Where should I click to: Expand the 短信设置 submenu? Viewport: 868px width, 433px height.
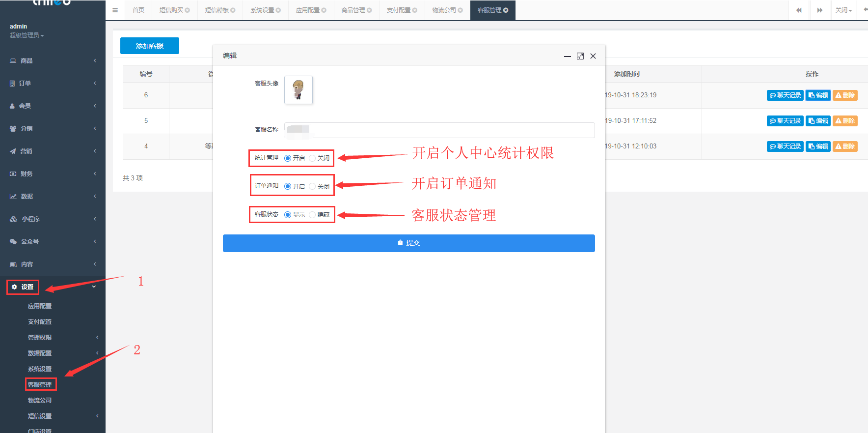point(97,416)
